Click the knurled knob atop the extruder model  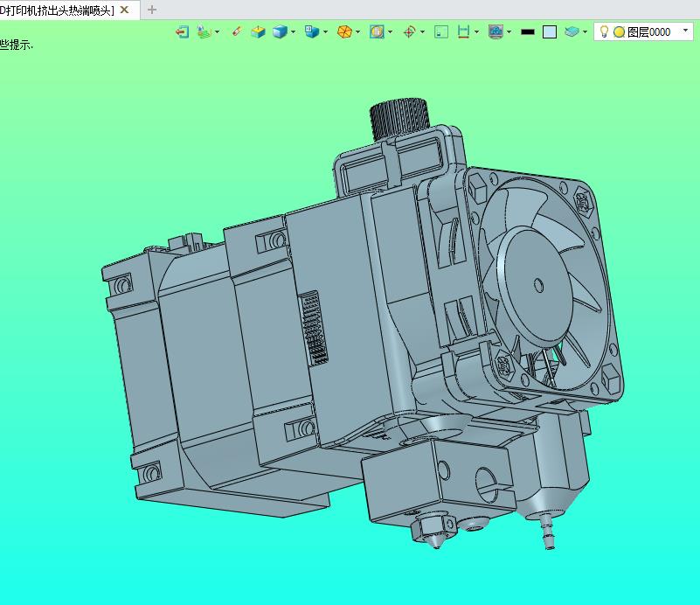click(399, 119)
